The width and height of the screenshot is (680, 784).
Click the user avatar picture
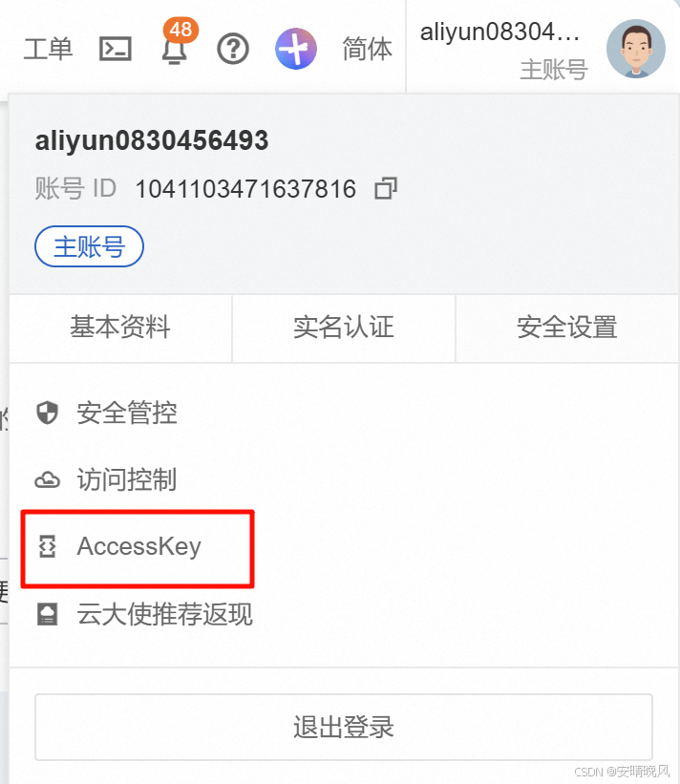[x=635, y=49]
